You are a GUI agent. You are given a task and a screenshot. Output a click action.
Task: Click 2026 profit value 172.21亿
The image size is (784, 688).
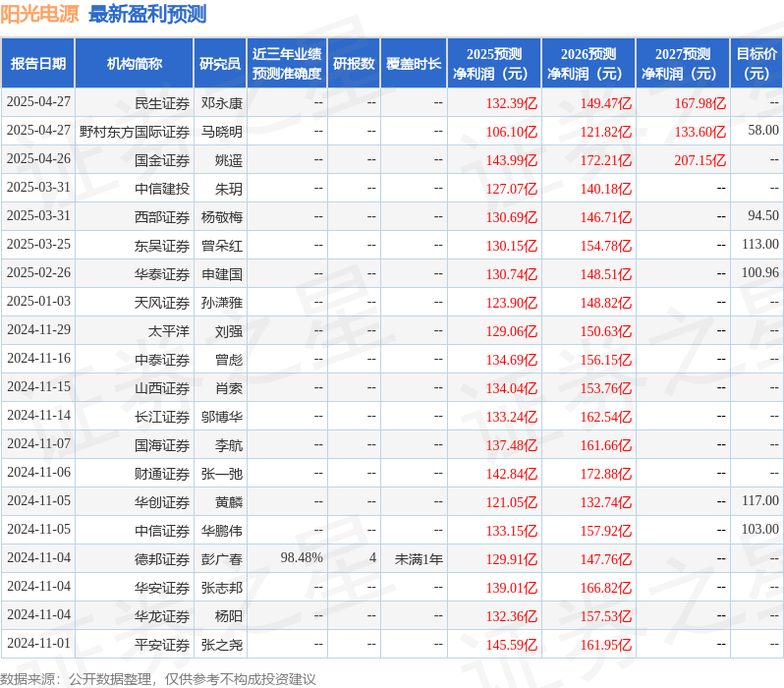pos(606,160)
